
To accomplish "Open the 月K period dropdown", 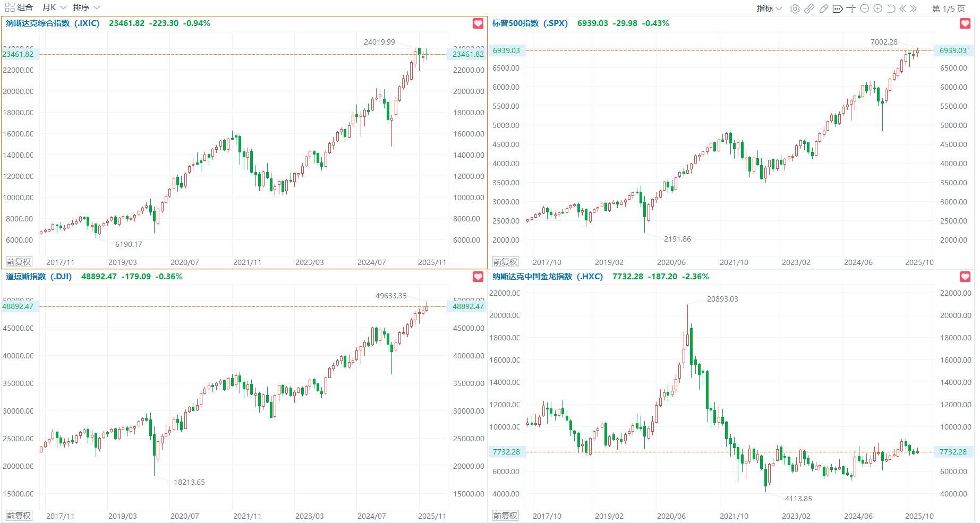I will [54, 7].
